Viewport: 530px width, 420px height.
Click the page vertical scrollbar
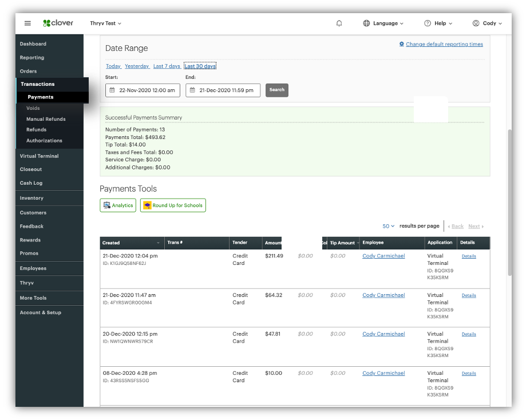tap(510, 203)
